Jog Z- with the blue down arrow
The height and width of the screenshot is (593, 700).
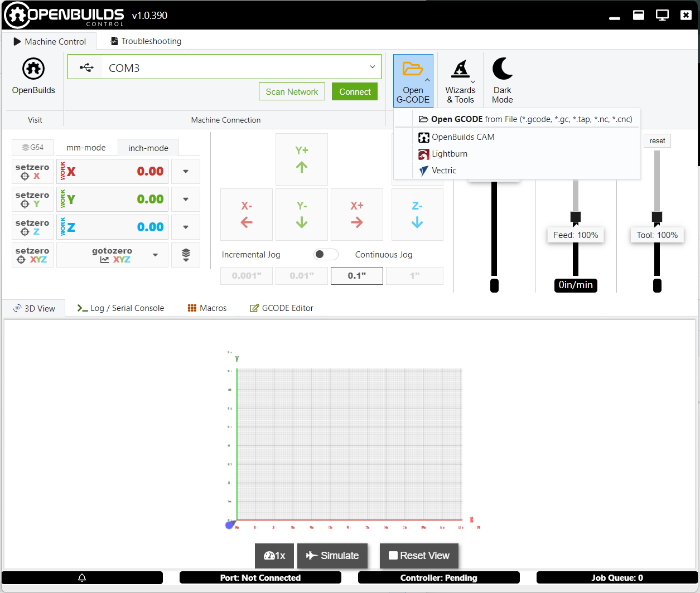[417, 215]
